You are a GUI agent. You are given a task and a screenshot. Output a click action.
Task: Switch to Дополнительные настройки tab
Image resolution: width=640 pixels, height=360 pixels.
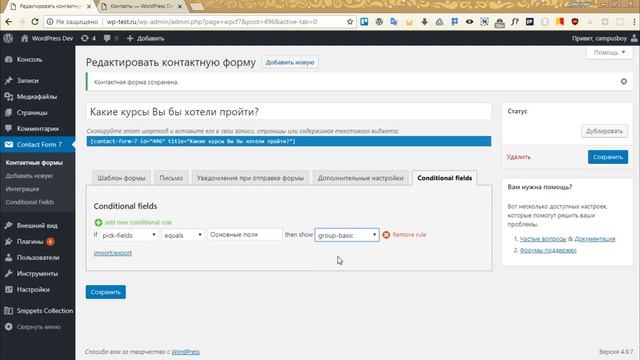tap(360, 178)
